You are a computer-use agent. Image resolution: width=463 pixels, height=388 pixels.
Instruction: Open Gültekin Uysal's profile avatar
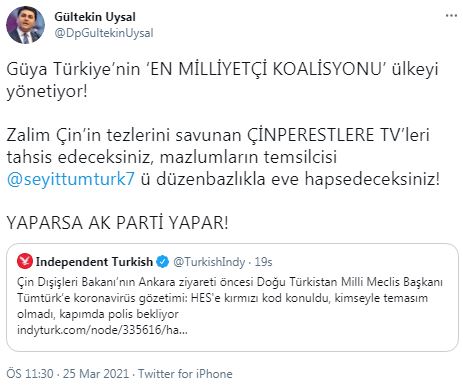(x=25, y=25)
